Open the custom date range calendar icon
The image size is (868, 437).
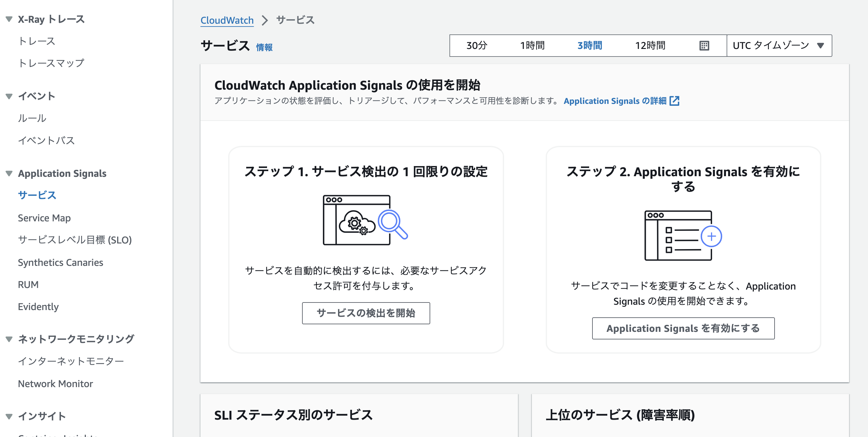pyautogui.click(x=704, y=45)
